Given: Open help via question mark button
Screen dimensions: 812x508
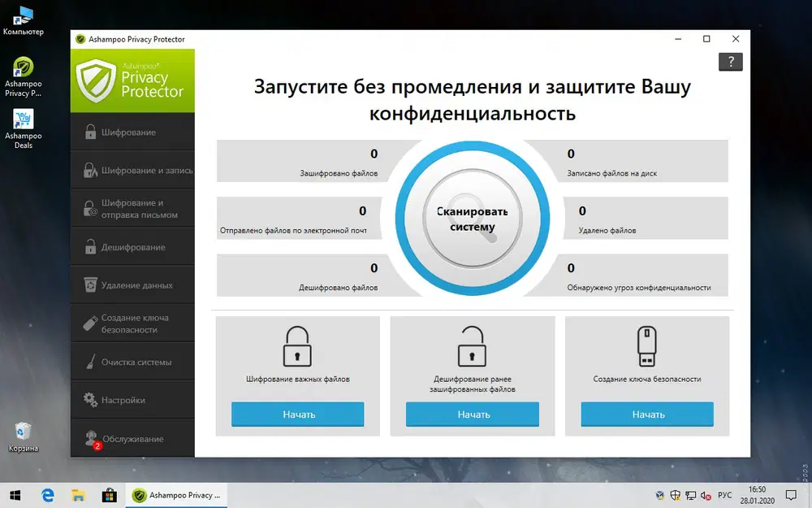Looking at the screenshot, I should 730,62.
